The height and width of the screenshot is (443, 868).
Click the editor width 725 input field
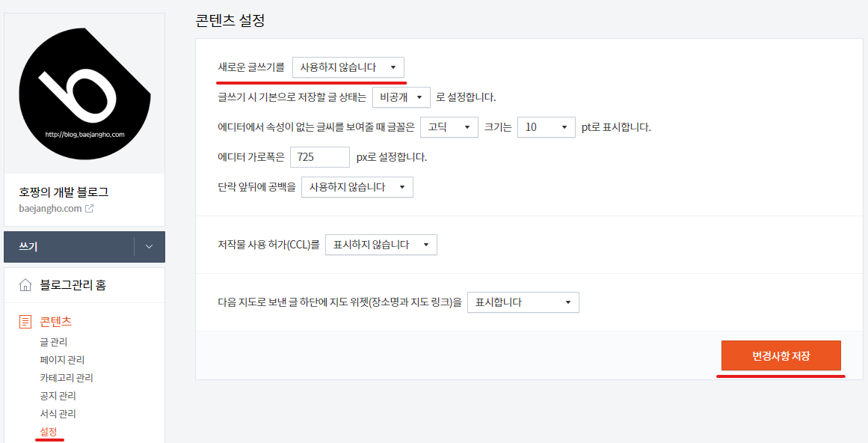tap(320, 157)
